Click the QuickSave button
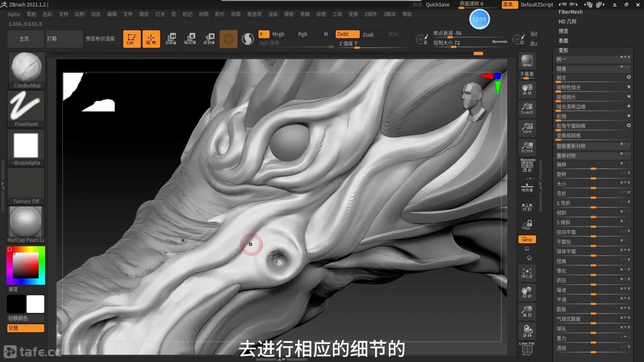644x362 pixels. pos(437,4)
